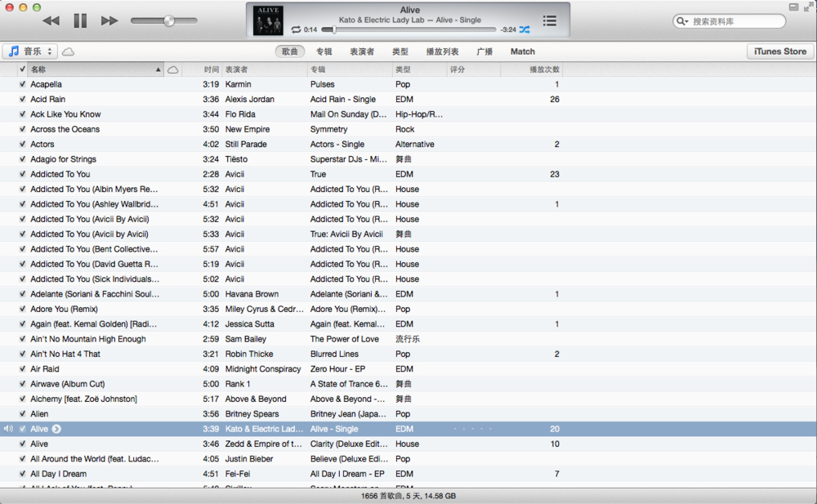Open the Up Next list icon

[x=549, y=21]
